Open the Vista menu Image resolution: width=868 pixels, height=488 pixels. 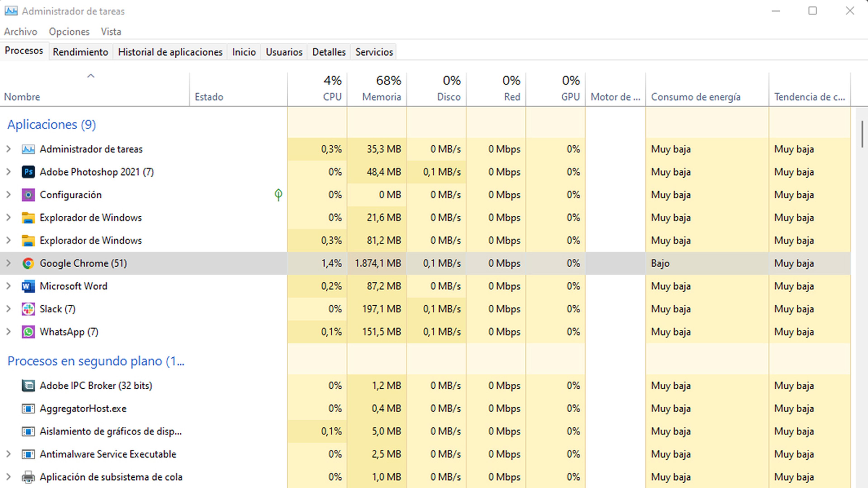click(x=111, y=32)
